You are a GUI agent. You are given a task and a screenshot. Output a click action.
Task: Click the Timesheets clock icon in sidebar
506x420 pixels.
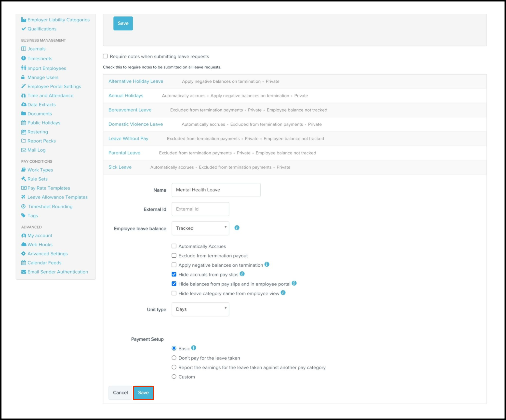pos(24,58)
